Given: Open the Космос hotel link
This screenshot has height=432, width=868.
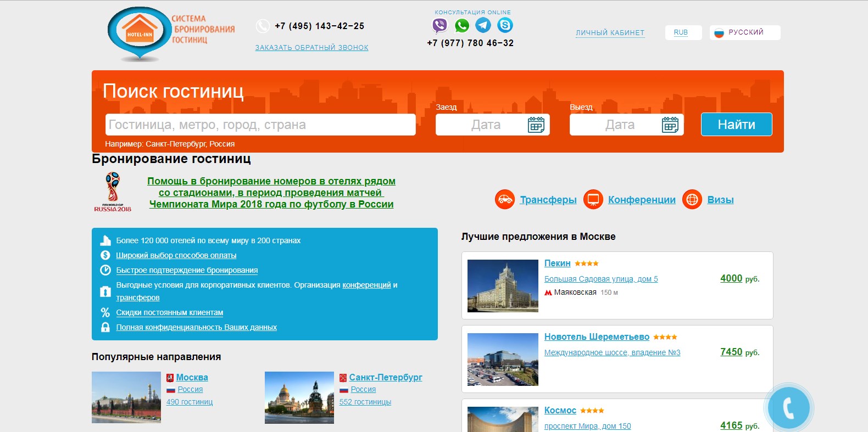Looking at the screenshot, I should tap(560, 411).
